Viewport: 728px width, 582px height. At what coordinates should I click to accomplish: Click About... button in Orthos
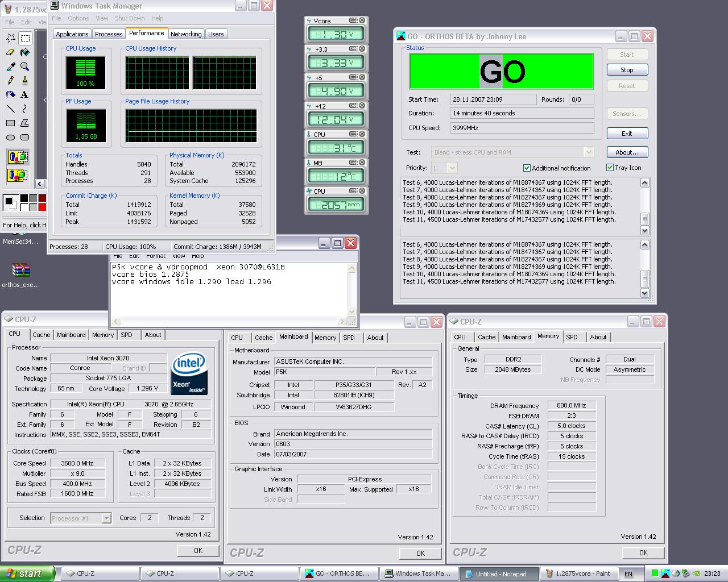(627, 152)
